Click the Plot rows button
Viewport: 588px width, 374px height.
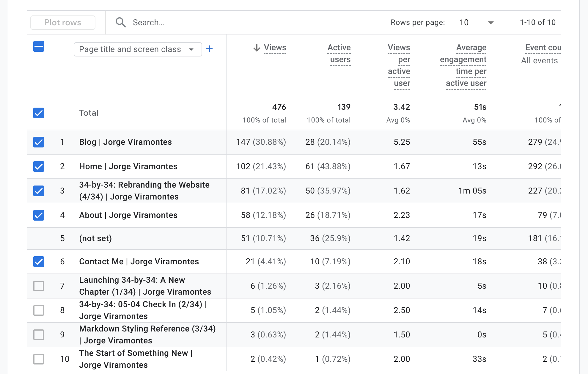coord(63,23)
